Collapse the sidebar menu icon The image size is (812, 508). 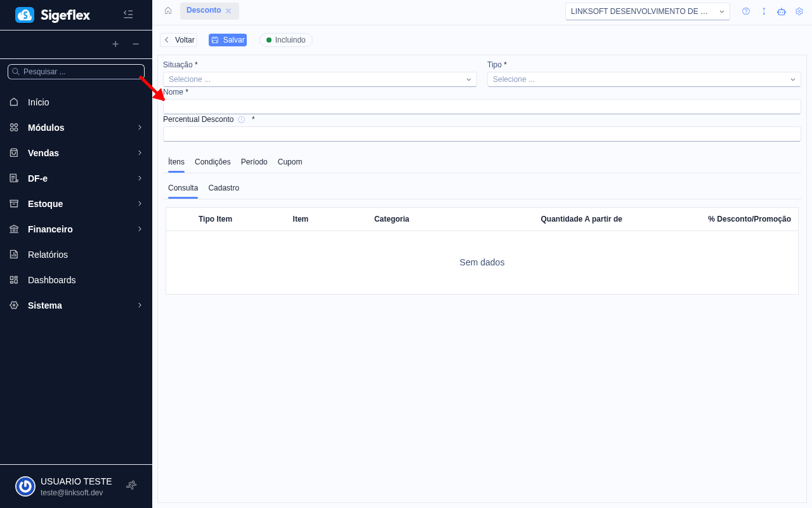pyautogui.click(x=128, y=14)
